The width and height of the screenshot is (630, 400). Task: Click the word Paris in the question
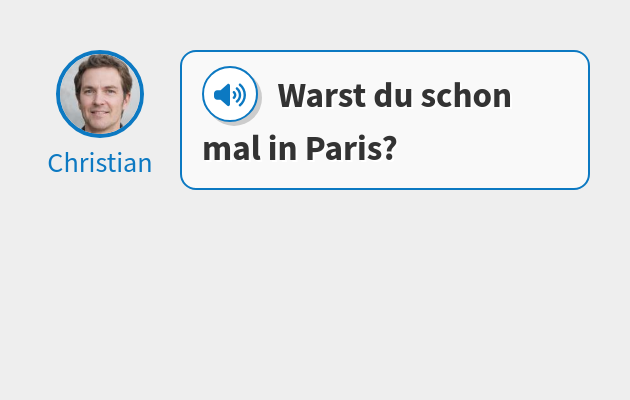tap(342, 148)
